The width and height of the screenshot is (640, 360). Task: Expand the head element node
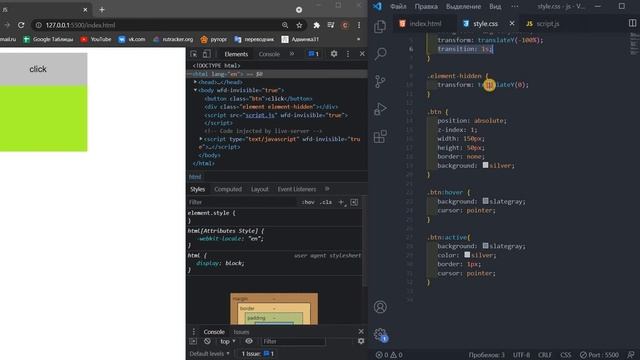click(x=196, y=82)
